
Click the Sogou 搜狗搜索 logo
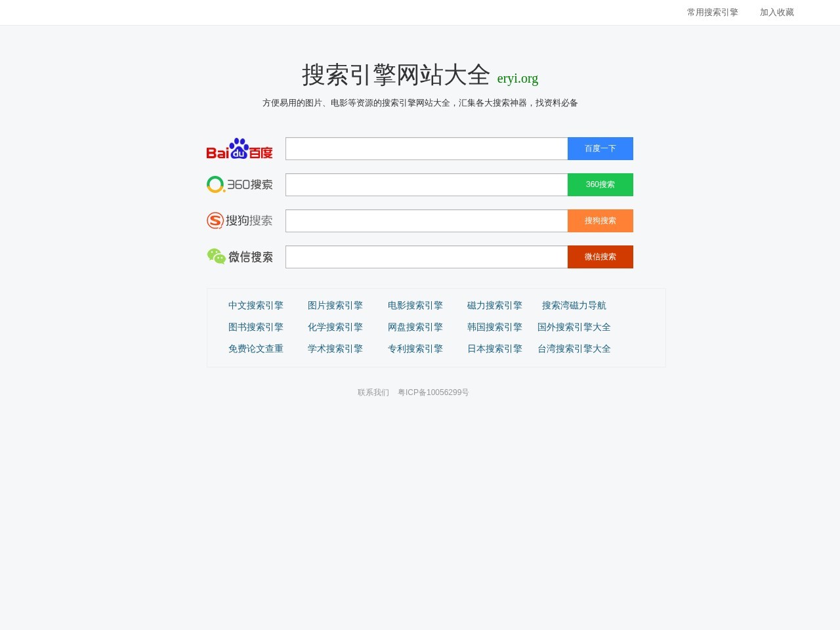point(240,220)
